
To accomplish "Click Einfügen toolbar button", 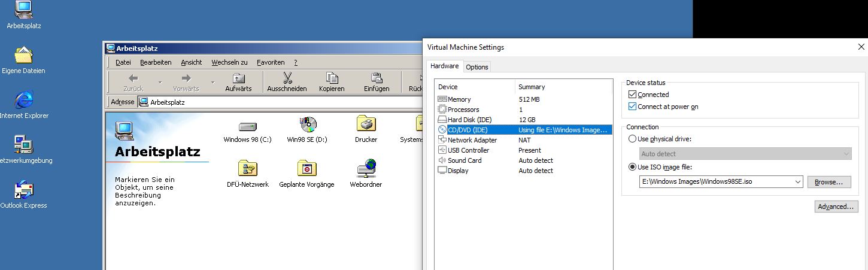I will coord(377,82).
